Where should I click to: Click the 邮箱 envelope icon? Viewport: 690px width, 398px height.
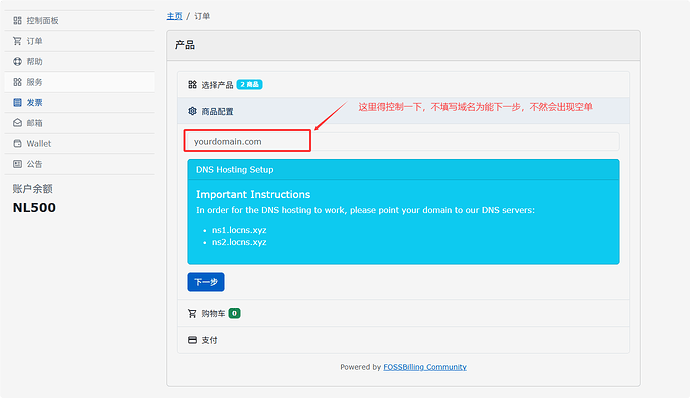[17, 123]
